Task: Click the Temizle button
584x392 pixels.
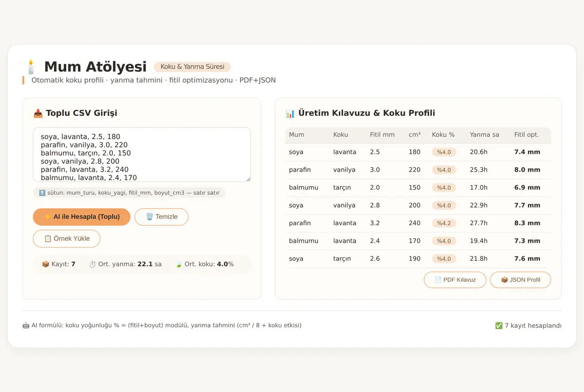Action: 162,217
